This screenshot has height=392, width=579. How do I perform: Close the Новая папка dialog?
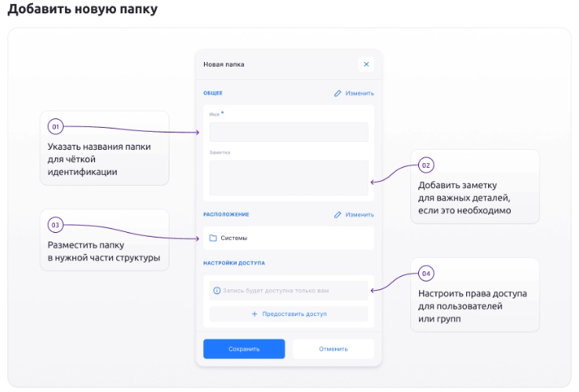point(366,64)
